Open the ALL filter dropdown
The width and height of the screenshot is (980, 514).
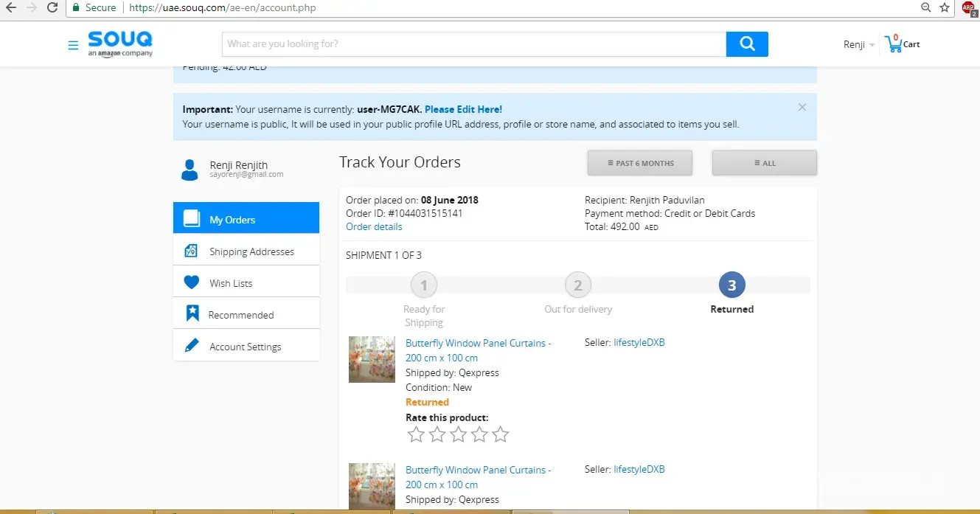(765, 163)
